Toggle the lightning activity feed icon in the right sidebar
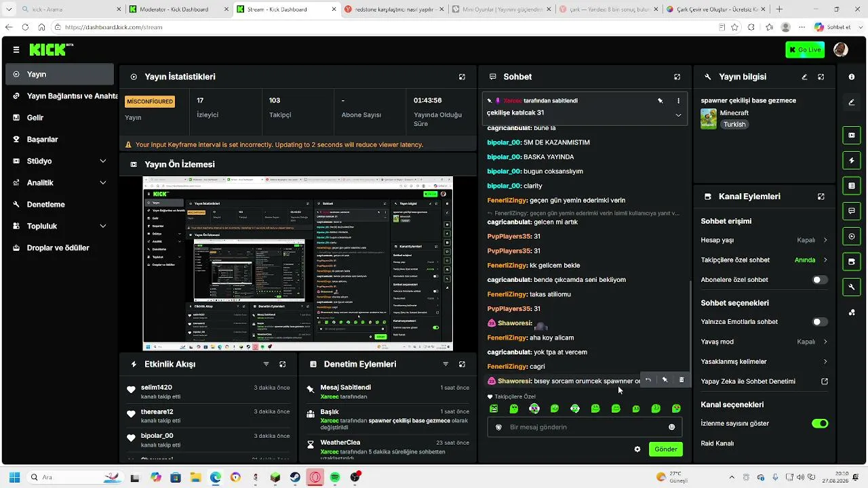Viewport: 868px width, 488px height. (x=852, y=161)
